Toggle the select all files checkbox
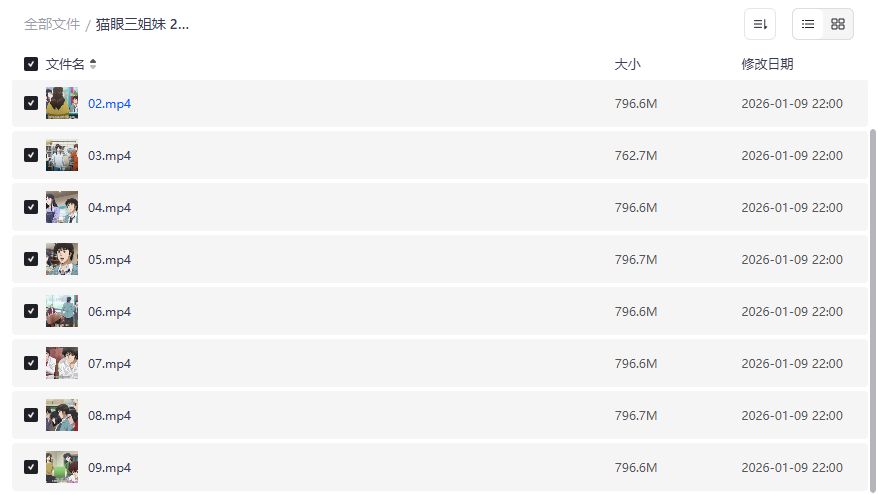Viewport: 878px width, 495px height. 31,64
